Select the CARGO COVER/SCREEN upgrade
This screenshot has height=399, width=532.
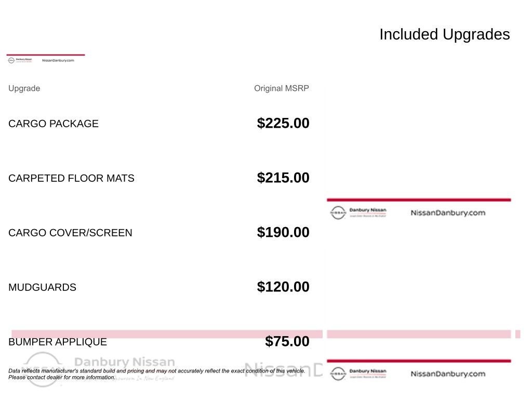coord(70,233)
